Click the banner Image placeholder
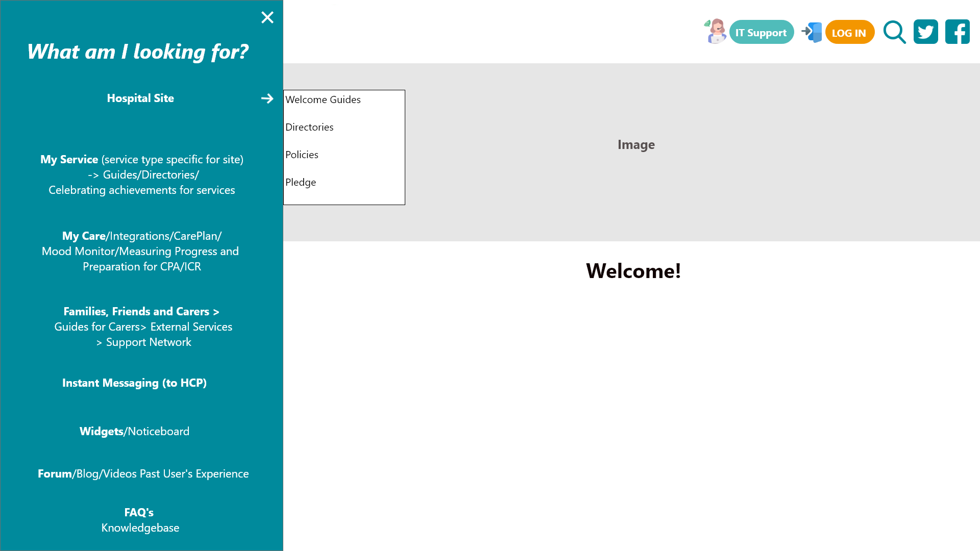The height and width of the screenshot is (551, 980). point(636,145)
